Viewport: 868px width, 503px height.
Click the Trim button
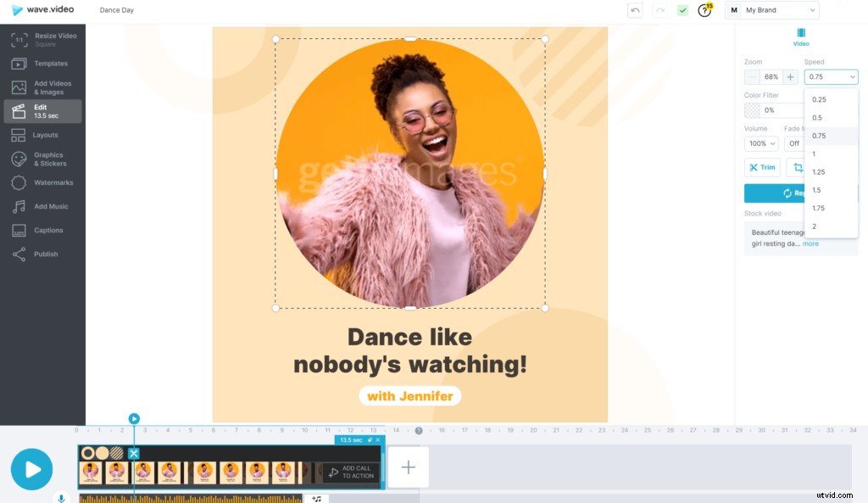click(x=762, y=168)
